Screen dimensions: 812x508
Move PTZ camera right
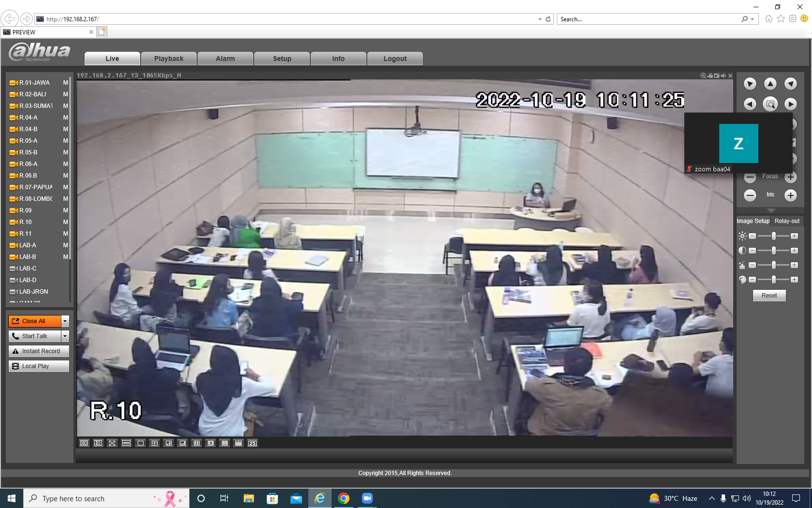point(791,104)
